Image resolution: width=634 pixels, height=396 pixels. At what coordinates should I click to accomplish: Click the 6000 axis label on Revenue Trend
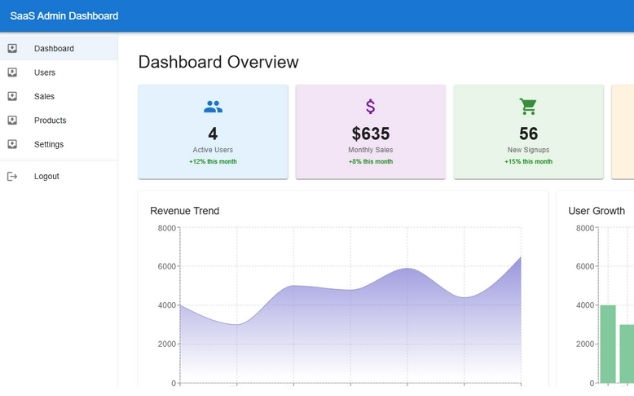pos(167,266)
